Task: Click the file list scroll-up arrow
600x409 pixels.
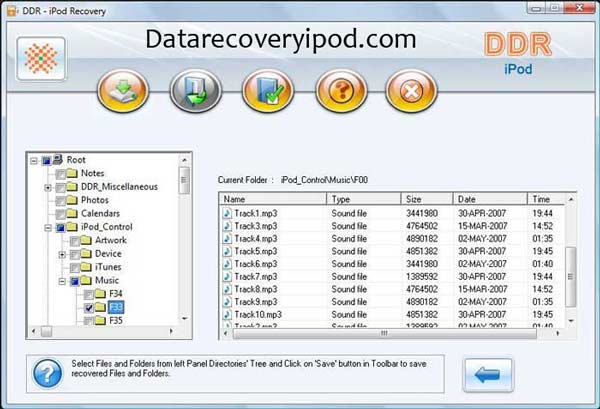Action: (x=571, y=199)
